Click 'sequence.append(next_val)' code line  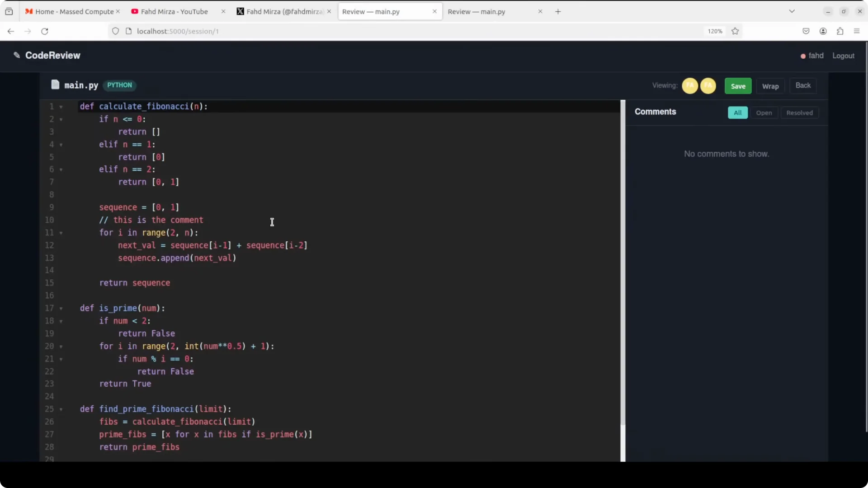click(177, 258)
